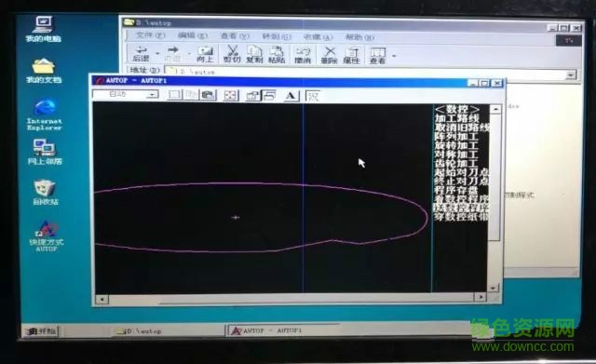Open the AUTOP font size dropdown
This screenshot has height=364, width=596.
[153, 94]
